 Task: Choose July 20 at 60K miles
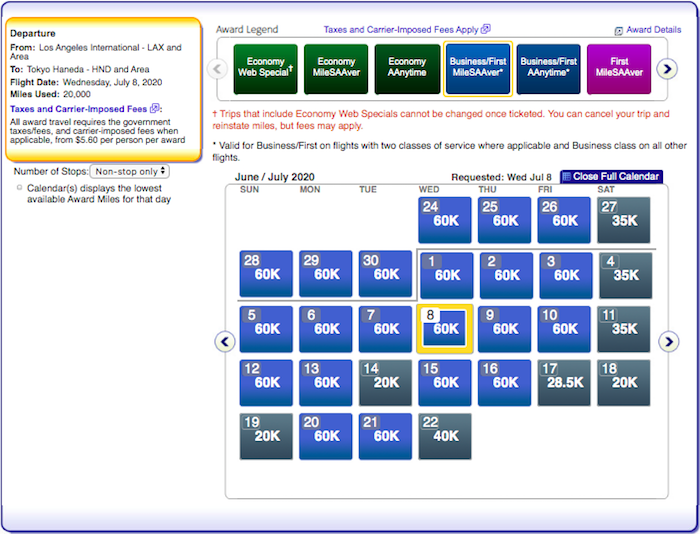pyautogui.click(x=325, y=437)
